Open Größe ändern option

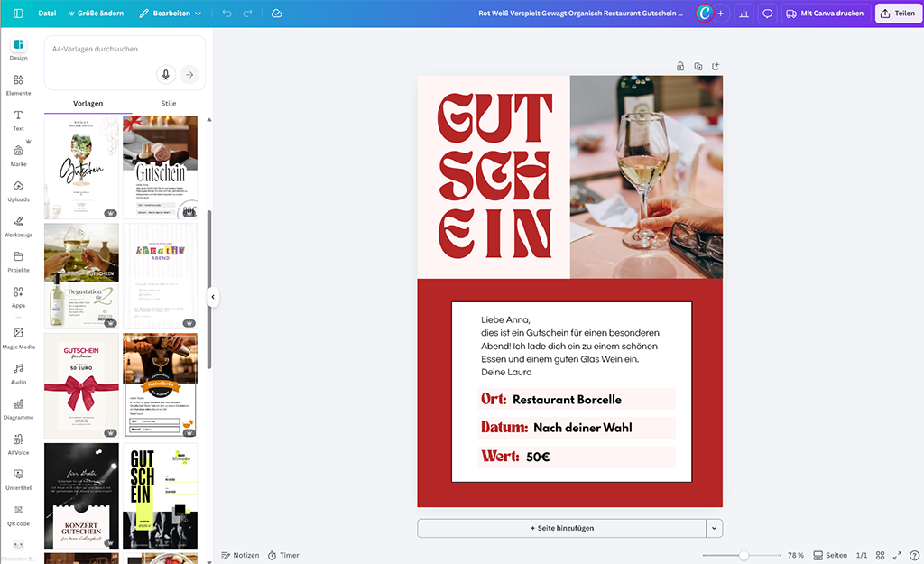[x=96, y=13]
